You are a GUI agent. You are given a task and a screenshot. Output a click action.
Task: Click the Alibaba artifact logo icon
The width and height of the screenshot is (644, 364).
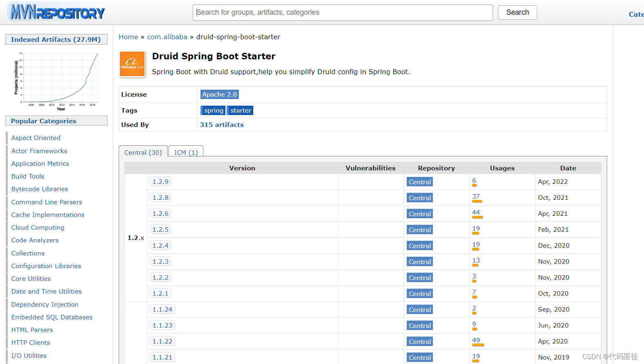(132, 64)
